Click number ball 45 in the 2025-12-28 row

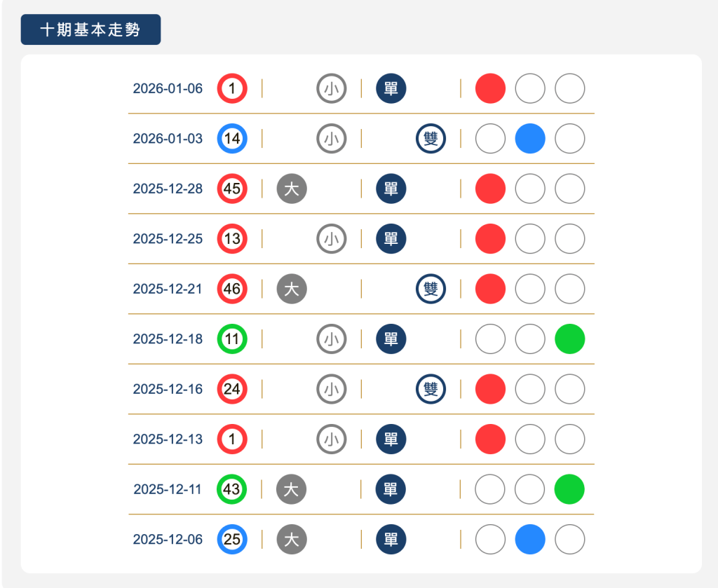tap(232, 189)
